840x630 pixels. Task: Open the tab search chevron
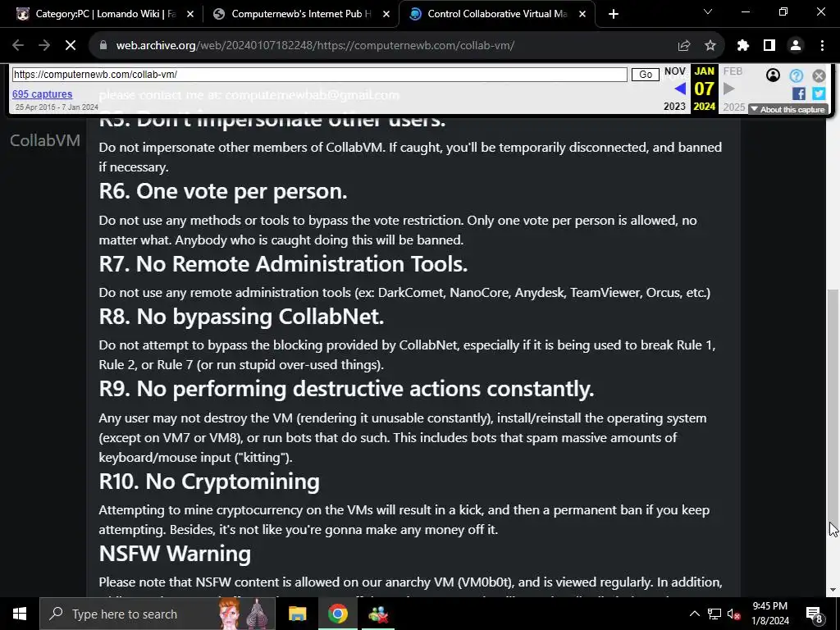(x=708, y=11)
